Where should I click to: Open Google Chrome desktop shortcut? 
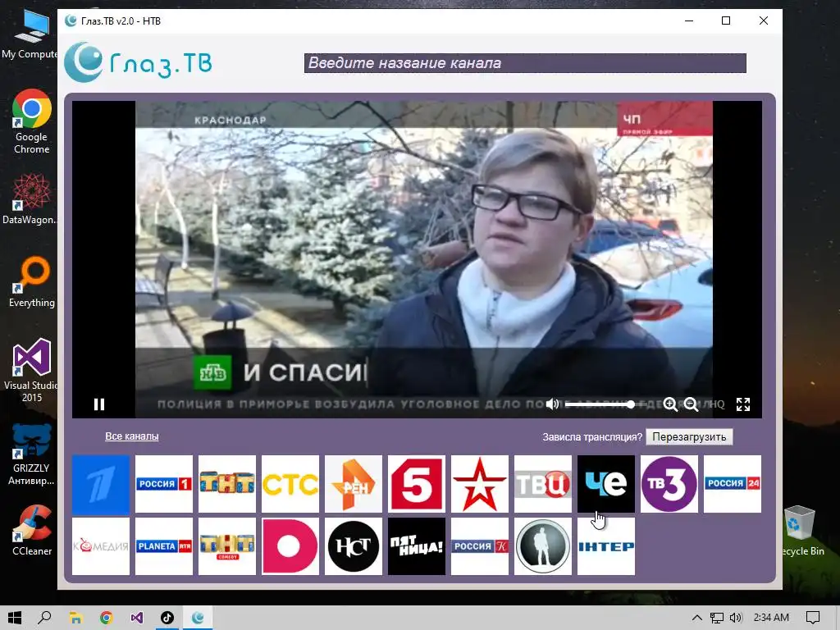pos(32,122)
